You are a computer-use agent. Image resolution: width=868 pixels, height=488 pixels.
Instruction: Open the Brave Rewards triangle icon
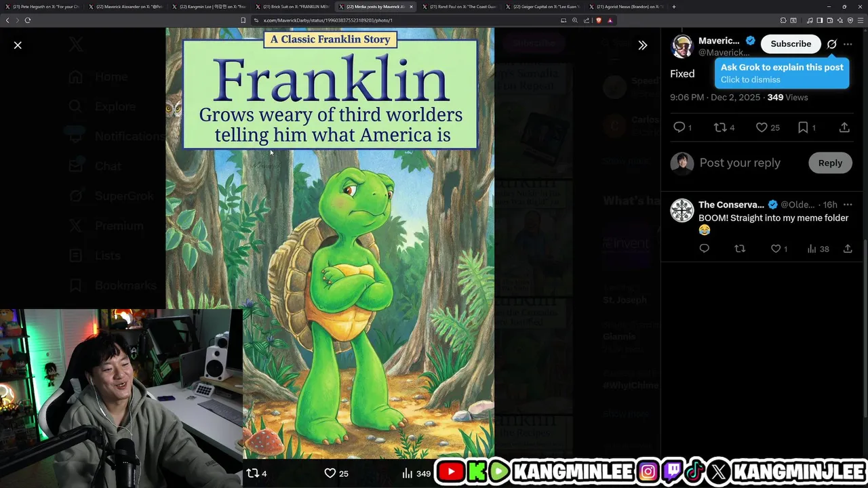point(610,20)
